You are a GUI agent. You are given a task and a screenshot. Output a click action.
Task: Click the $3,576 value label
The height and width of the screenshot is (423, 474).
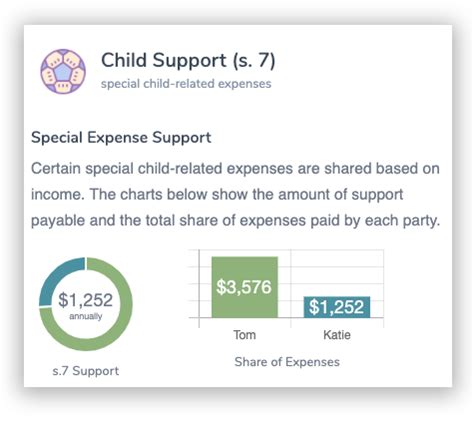pos(244,287)
